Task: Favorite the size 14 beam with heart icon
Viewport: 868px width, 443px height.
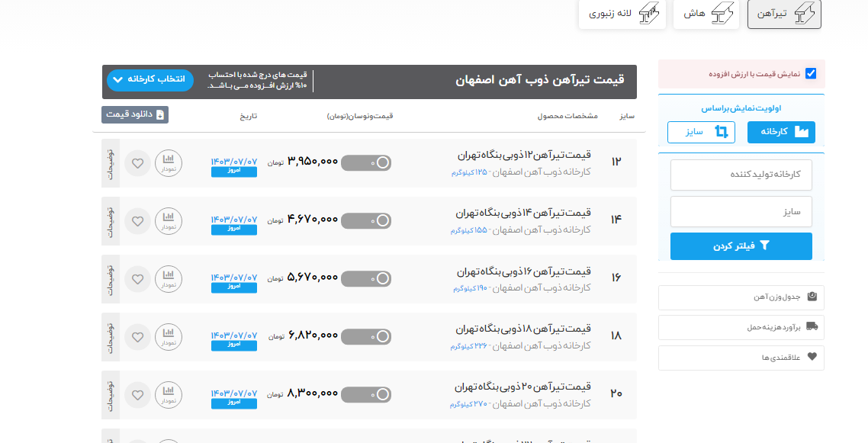Action: 137,221
